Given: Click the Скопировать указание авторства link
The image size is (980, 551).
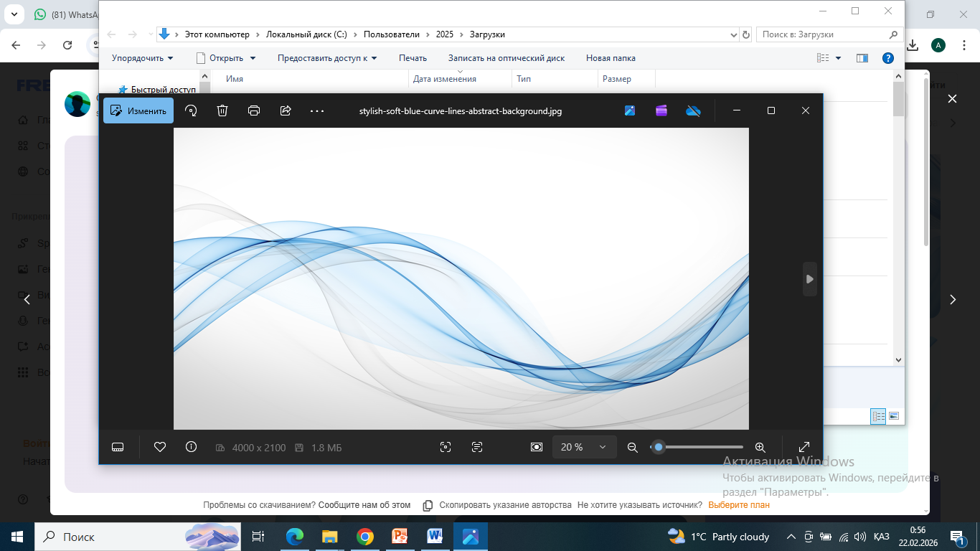Looking at the screenshot, I should 505,505.
